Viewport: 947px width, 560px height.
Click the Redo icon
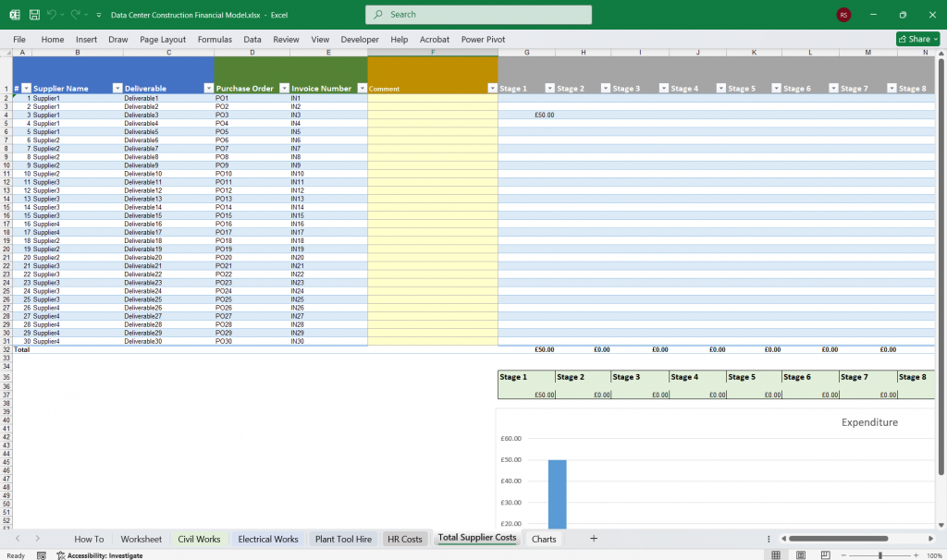(78, 14)
